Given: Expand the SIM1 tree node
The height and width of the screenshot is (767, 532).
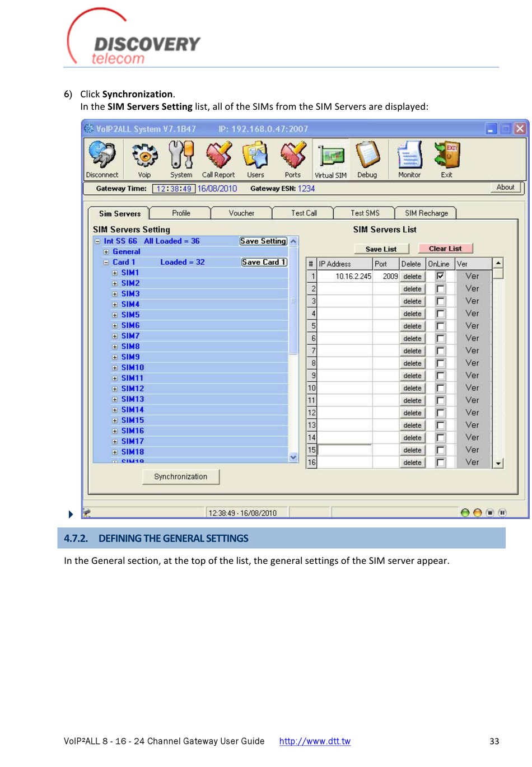Looking at the screenshot, I should point(115,273).
